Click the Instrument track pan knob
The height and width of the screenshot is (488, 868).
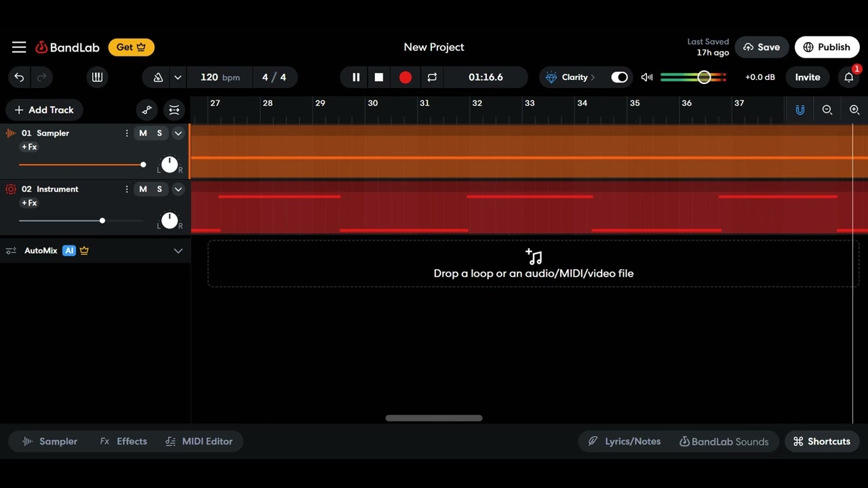tap(170, 220)
